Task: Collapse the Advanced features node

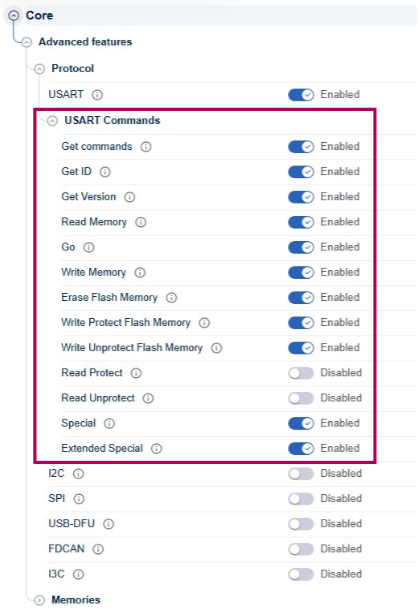Action: 27,42
